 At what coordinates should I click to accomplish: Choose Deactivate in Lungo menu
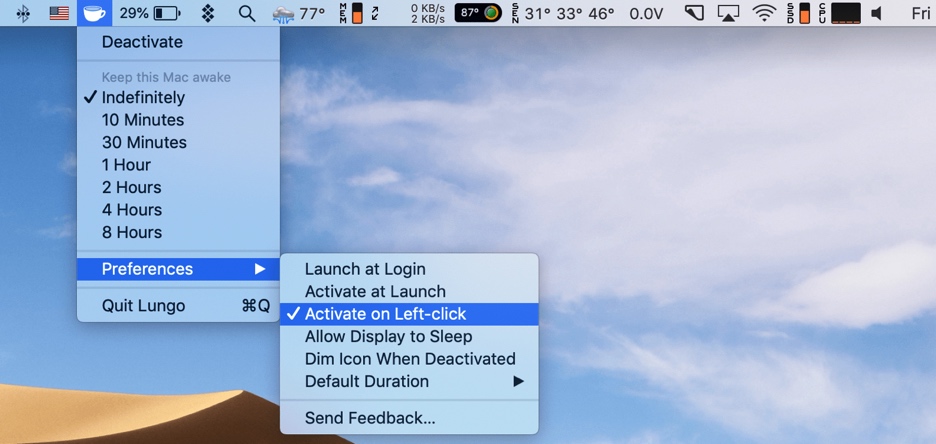(178, 42)
